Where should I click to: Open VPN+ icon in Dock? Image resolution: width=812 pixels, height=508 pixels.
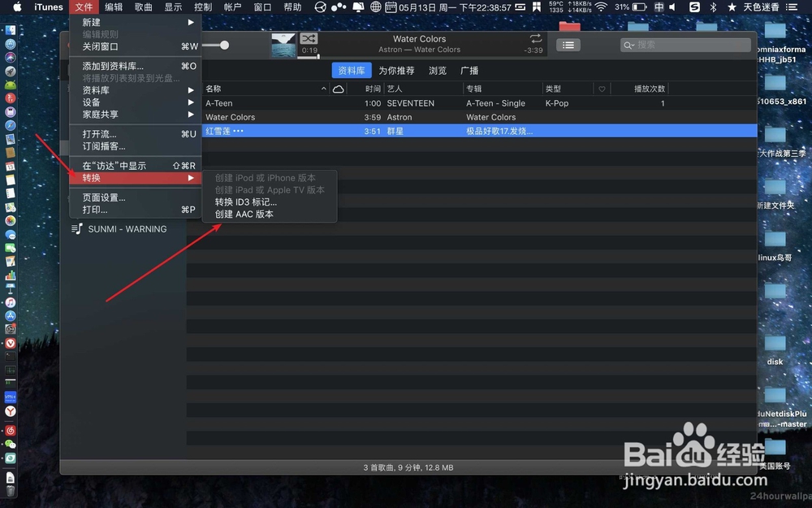pos(11,397)
